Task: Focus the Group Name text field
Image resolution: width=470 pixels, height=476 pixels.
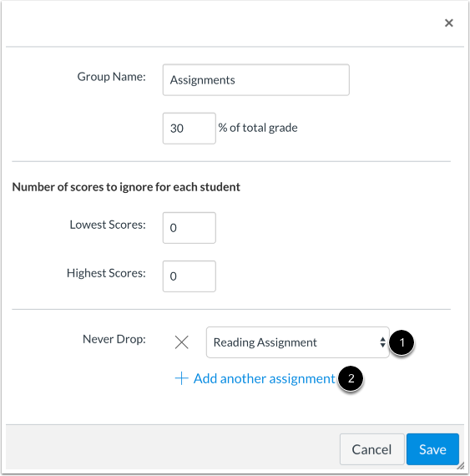Action: [x=255, y=80]
